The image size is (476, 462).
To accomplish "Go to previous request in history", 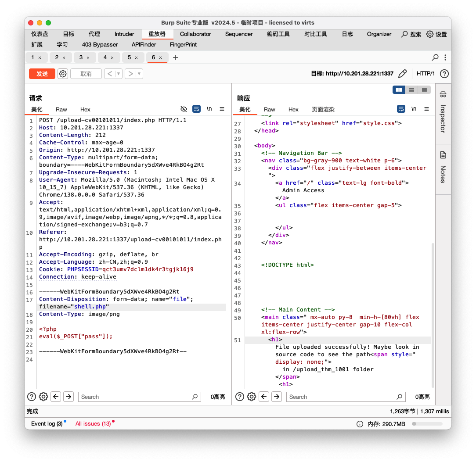I will 110,74.
